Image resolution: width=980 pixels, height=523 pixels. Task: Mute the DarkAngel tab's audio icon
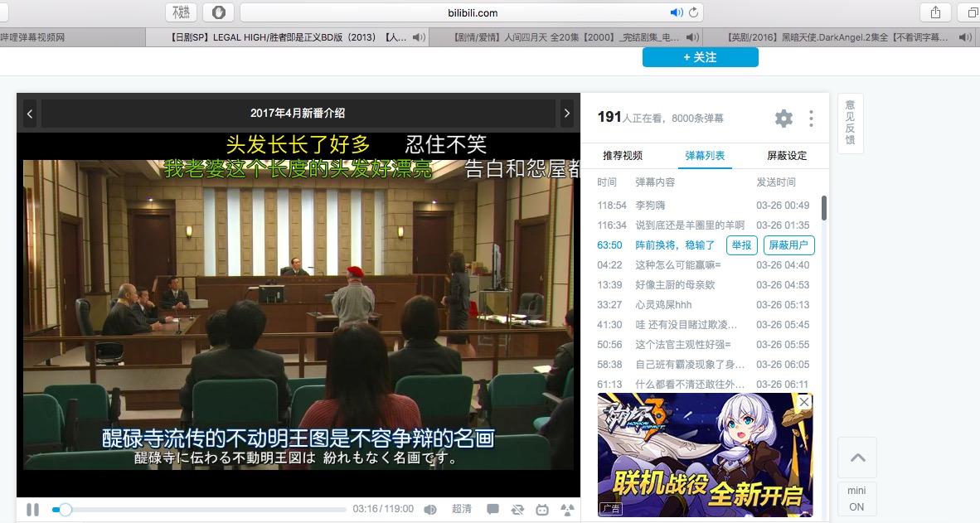point(965,37)
